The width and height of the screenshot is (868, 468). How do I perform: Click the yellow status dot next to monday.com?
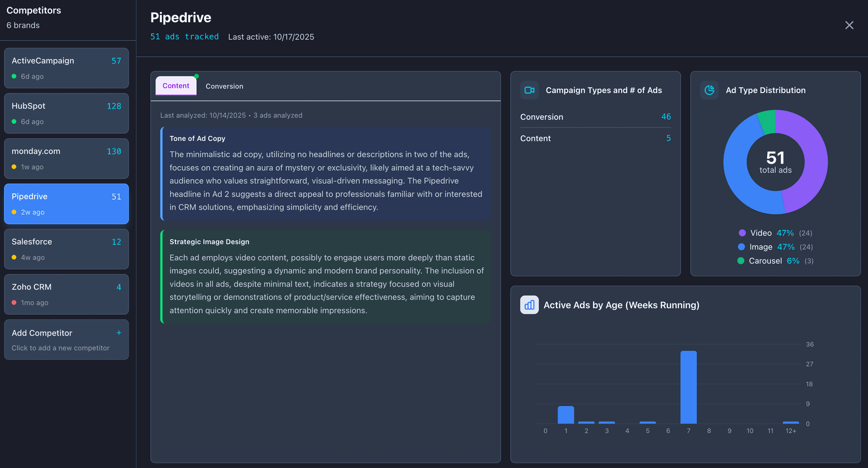14,167
